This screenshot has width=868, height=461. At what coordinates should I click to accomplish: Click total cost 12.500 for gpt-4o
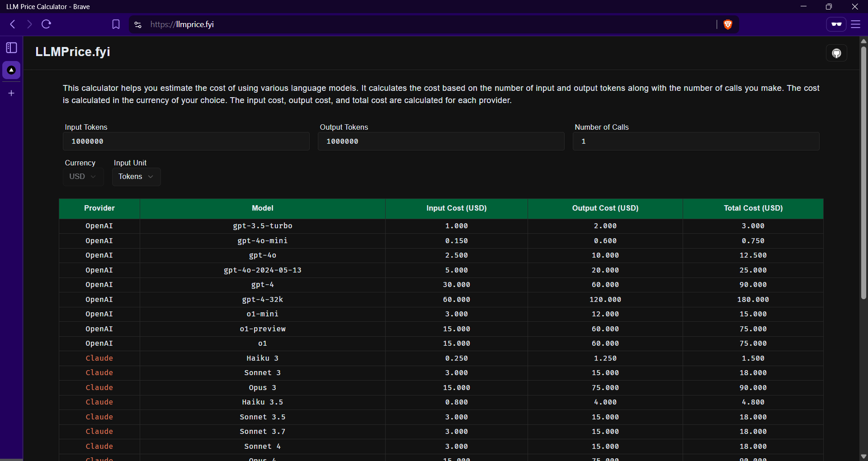pos(753,255)
